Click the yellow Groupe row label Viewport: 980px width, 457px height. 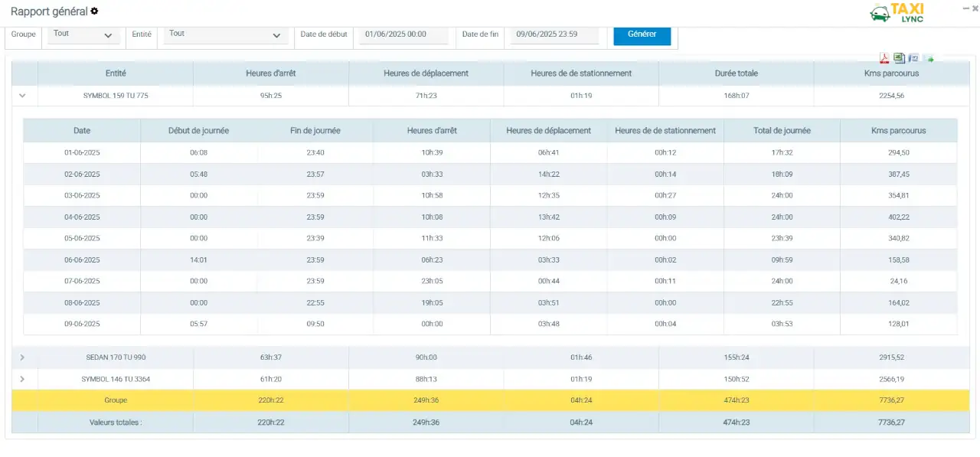pyautogui.click(x=116, y=400)
